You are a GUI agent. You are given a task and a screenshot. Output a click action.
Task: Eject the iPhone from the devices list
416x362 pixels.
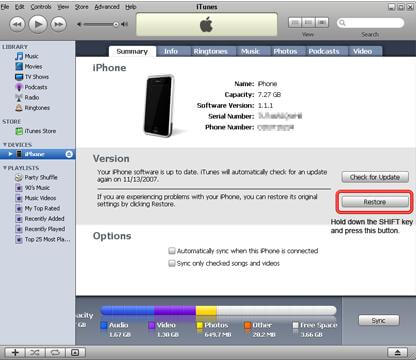[x=69, y=154]
